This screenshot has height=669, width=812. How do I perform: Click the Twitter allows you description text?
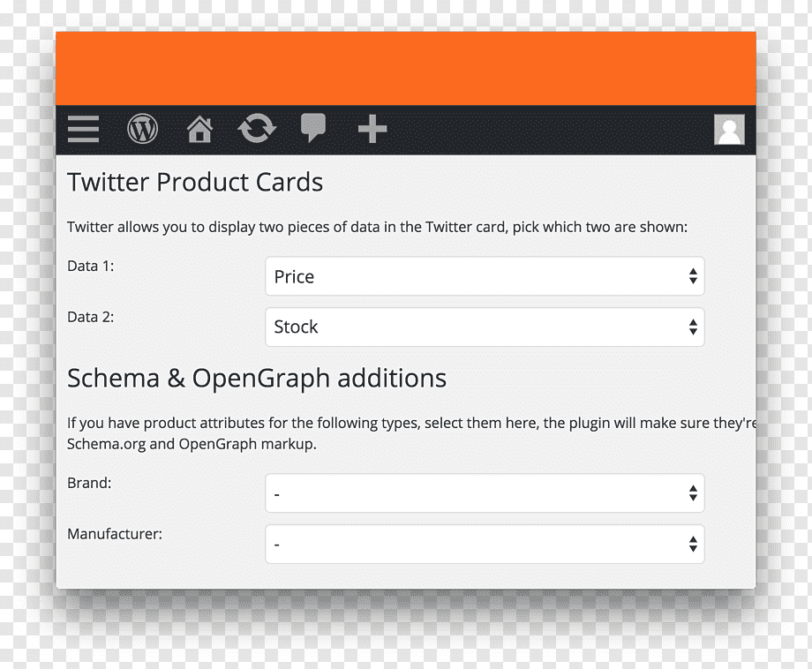pos(378,228)
